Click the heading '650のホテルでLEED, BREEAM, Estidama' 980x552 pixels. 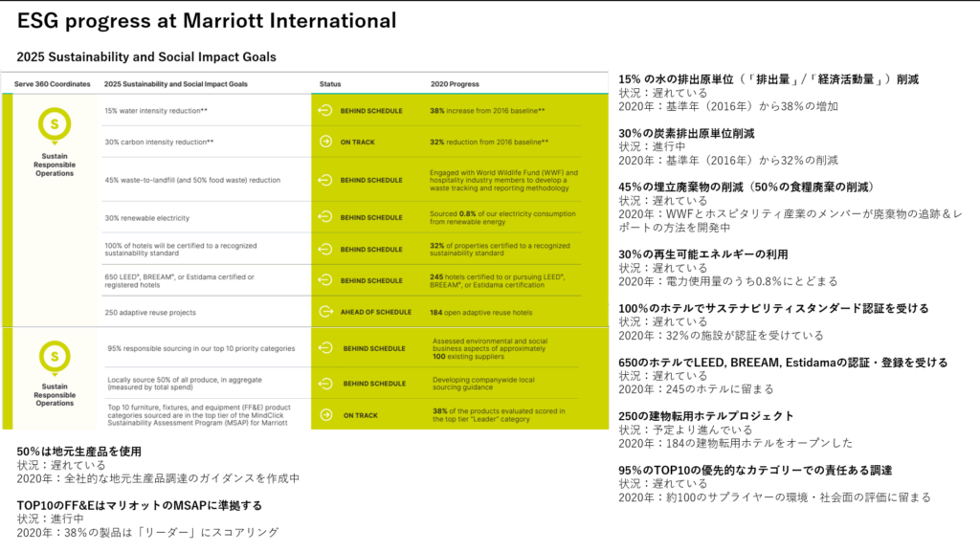point(783,363)
